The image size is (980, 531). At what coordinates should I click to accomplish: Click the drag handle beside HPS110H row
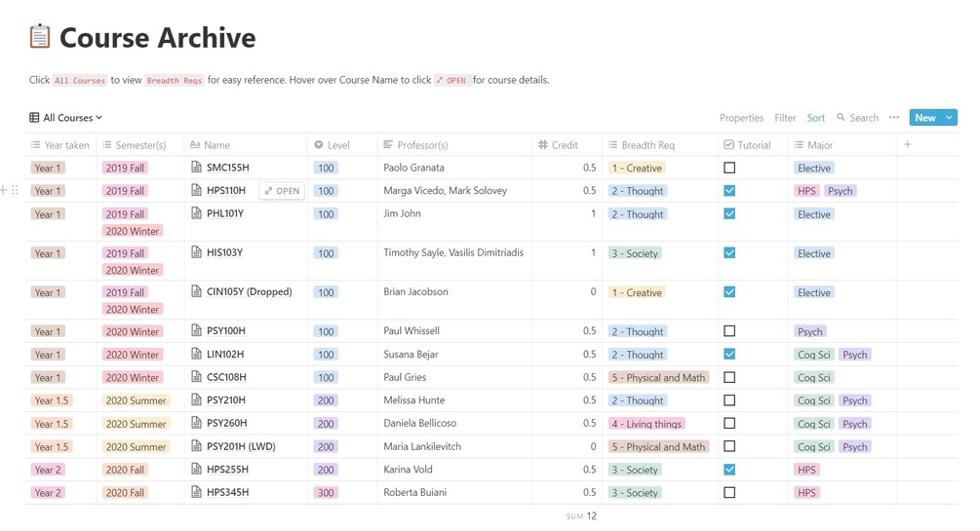15,191
